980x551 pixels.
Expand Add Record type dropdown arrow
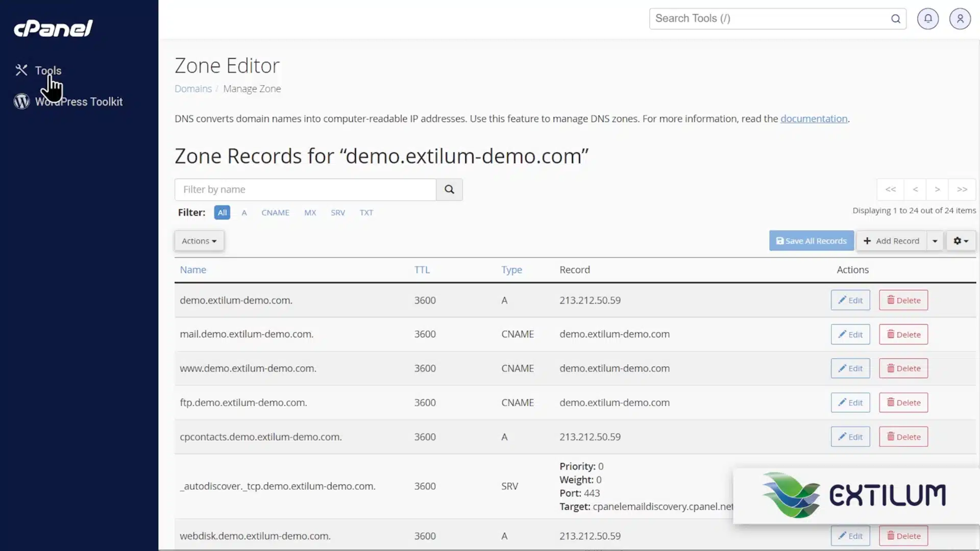pyautogui.click(x=935, y=241)
